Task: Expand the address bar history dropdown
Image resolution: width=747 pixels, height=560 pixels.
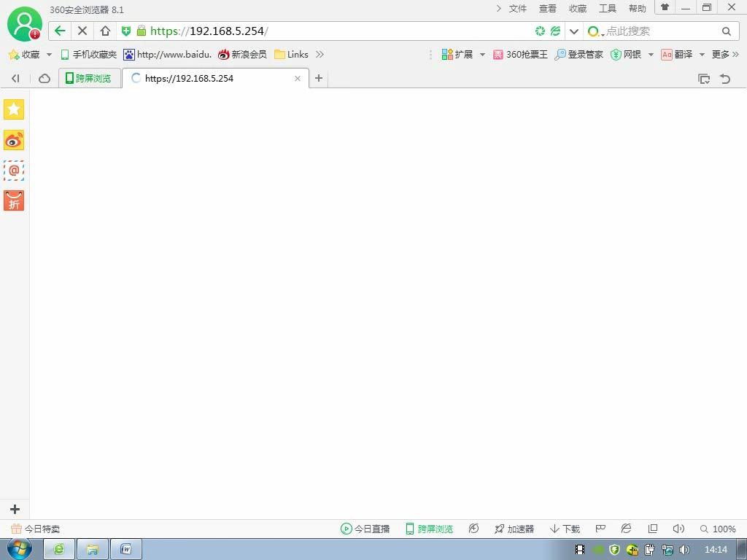Action: pos(574,31)
